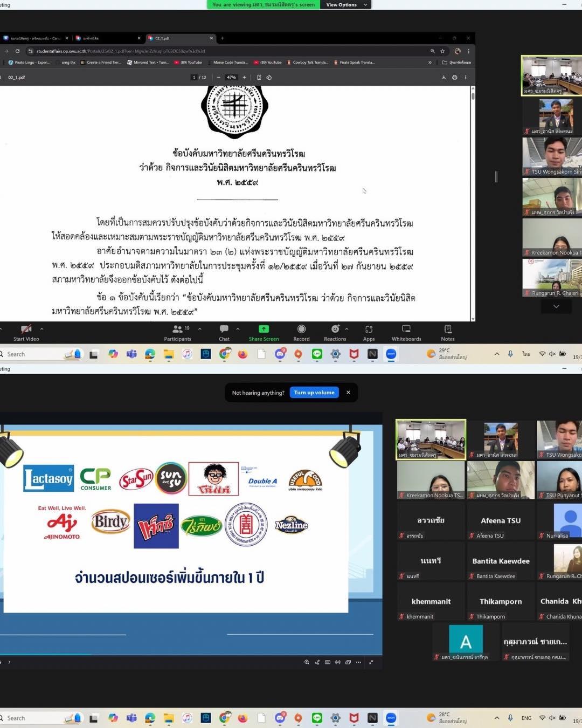The height and width of the screenshot is (728, 582).
Task: Expand the video options caret beside Start Video
Action: [x=41, y=329]
